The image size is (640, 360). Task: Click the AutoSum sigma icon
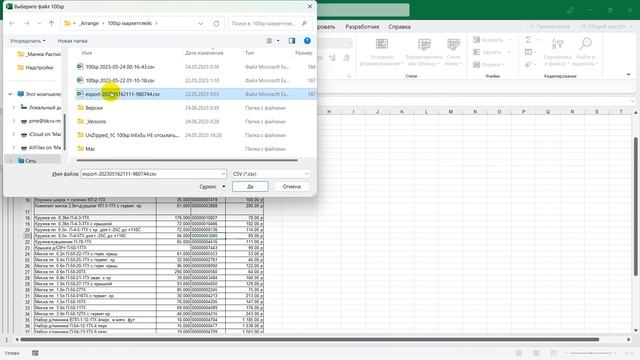pos(528,40)
